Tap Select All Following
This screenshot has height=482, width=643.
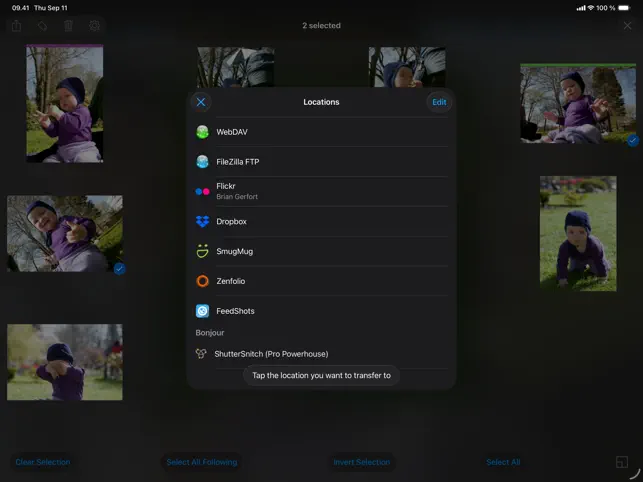tap(202, 462)
